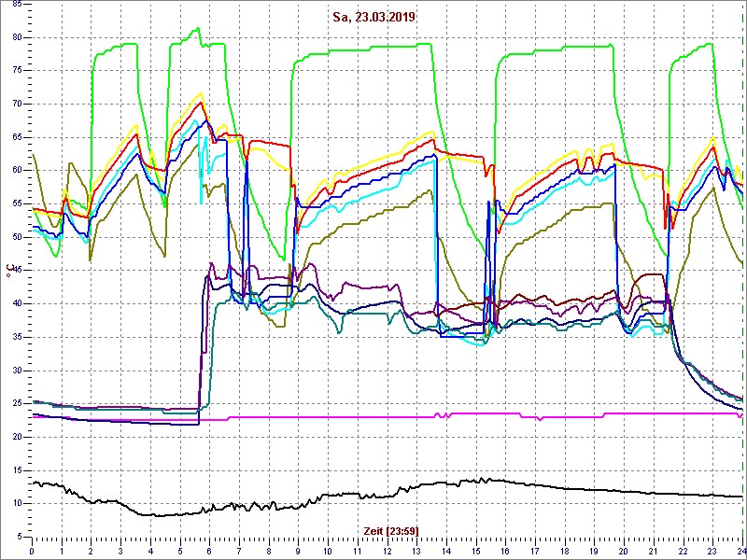Click hour "4" on the time axis

click(150, 549)
